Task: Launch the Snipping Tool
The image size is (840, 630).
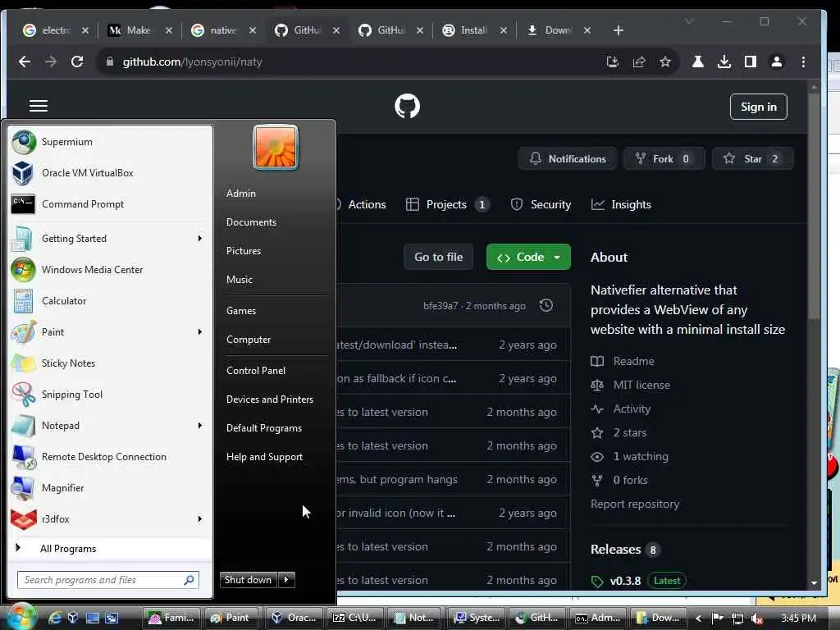Action: [110, 395]
